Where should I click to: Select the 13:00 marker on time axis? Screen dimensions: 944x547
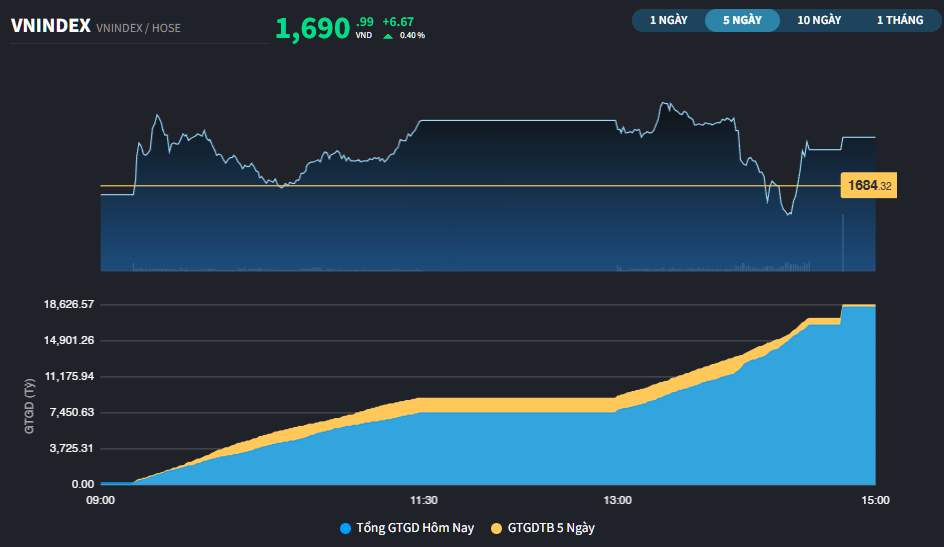617,500
